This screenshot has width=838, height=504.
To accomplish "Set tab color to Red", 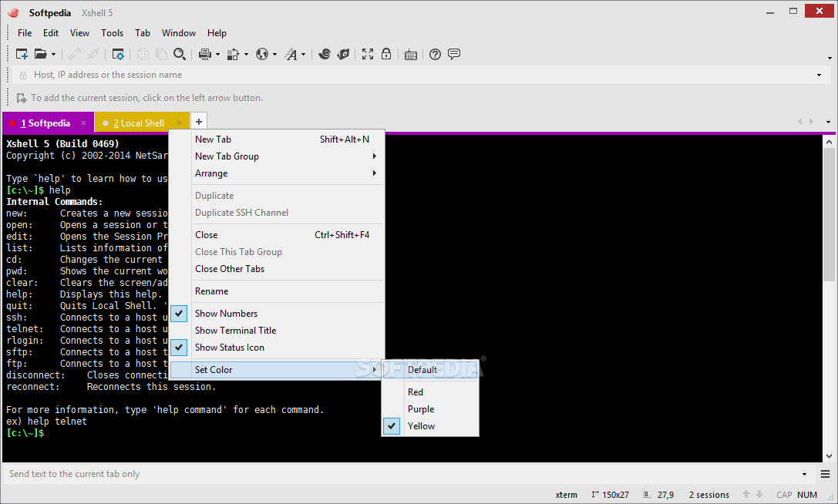I will tap(430, 392).
